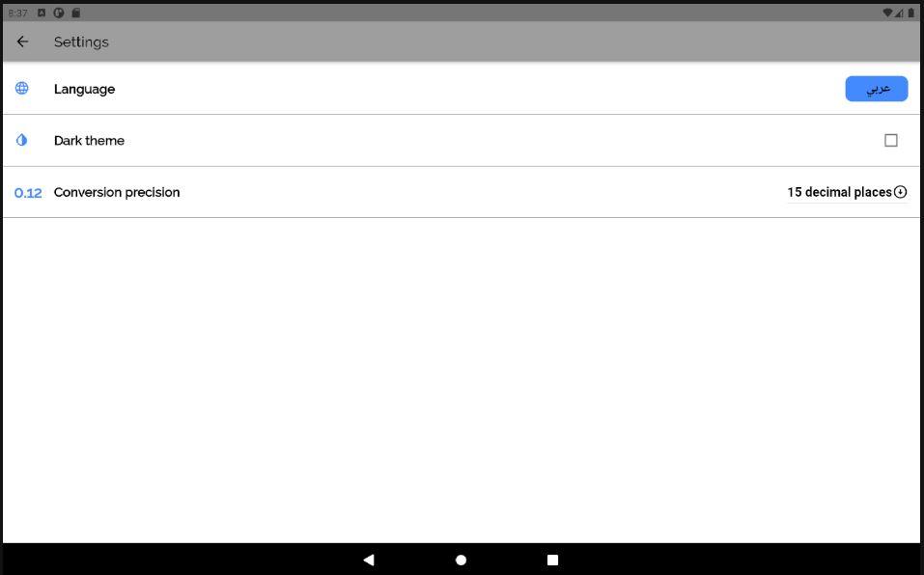924x575 pixels.
Task: Click the dropdown arrow beside decimal places
Action: point(900,192)
